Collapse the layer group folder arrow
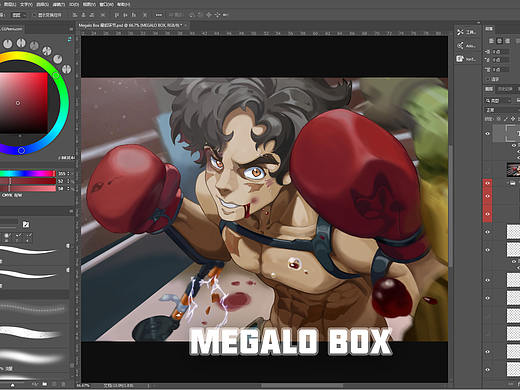 pyautogui.click(x=508, y=183)
